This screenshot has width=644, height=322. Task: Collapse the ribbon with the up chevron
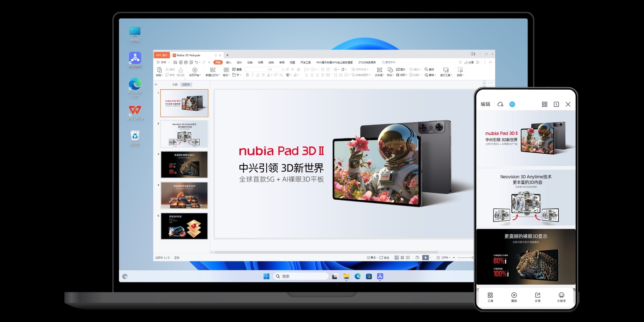tap(490, 63)
